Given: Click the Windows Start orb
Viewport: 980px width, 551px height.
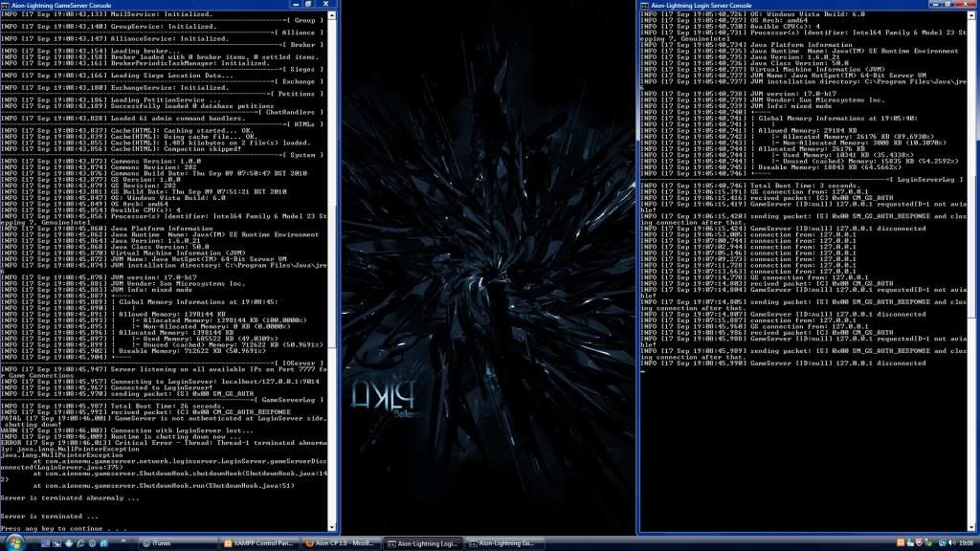Looking at the screenshot, I should pos(15,542).
